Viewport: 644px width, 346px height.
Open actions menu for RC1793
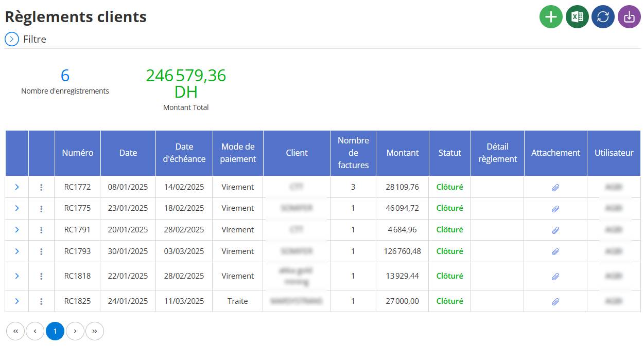(41, 251)
